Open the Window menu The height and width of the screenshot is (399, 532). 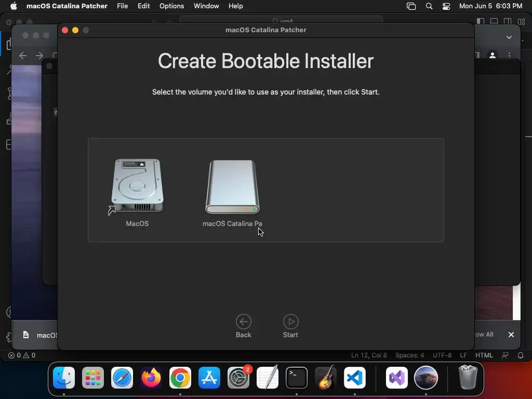tap(206, 6)
